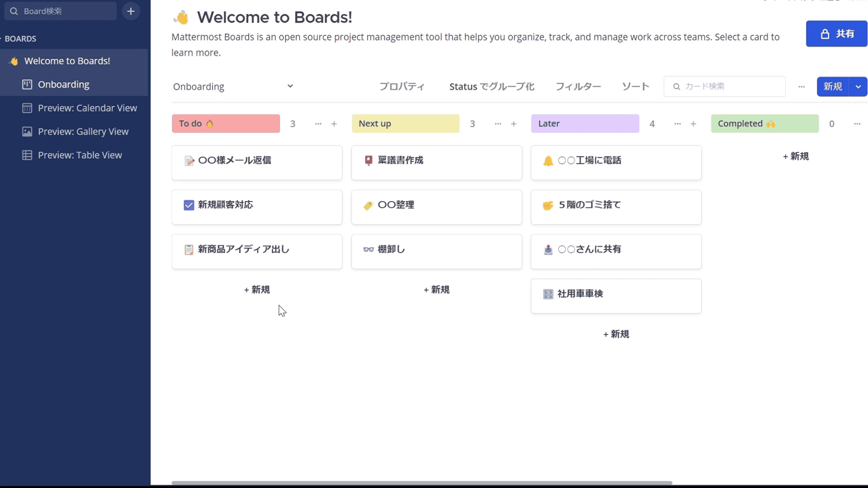Click the red To do column label
This screenshot has width=868, height=488.
click(226, 124)
